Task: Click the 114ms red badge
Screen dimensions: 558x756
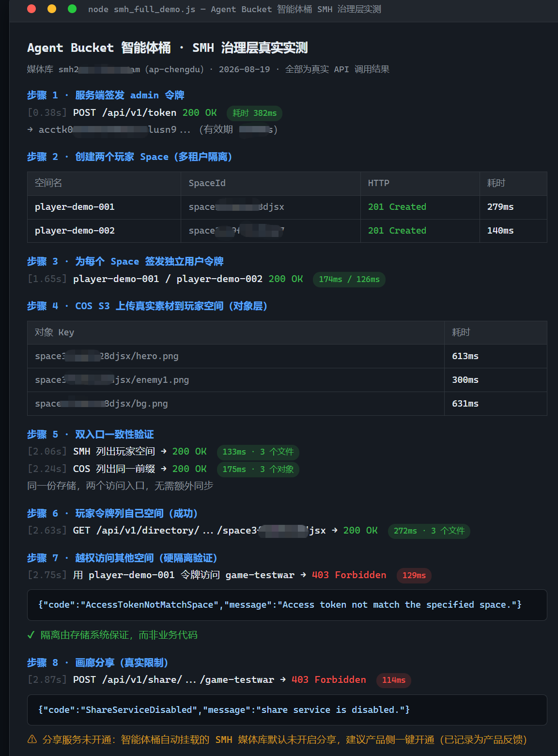Action: coord(394,680)
